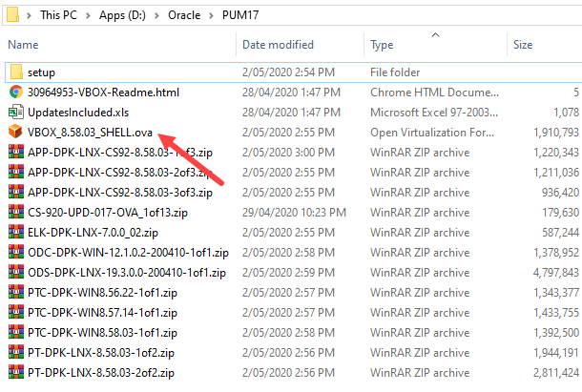Go to Oracle folder in breadcrumb
The height and width of the screenshot is (392, 582).
point(184,15)
